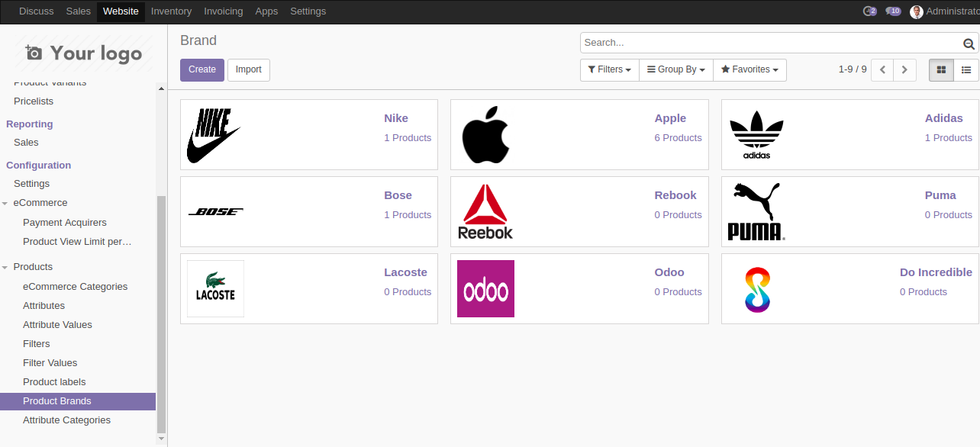Click Puma's "0 Products" text
This screenshot has height=447, width=980.
click(x=949, y=215)
